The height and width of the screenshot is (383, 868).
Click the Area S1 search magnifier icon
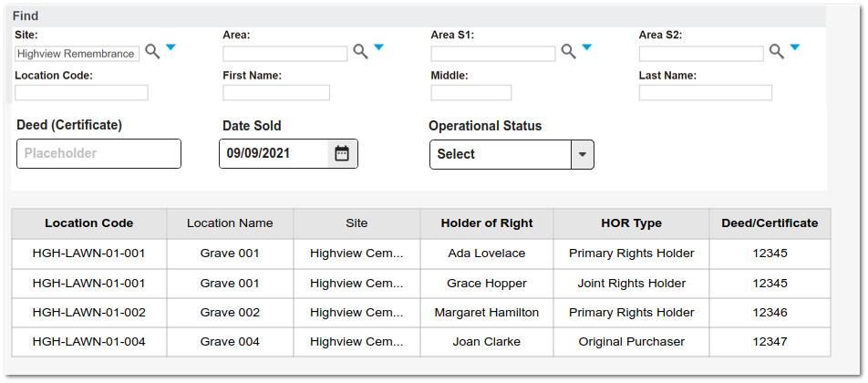tap(569, 52)
